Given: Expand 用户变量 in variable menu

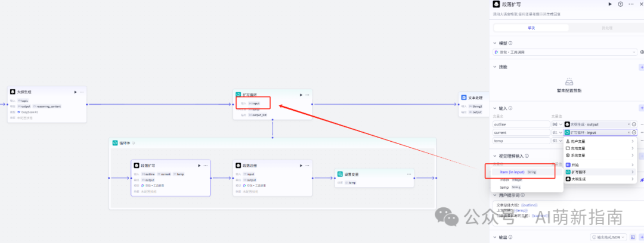Looking at the screenshot, I should pyautogui.click(x=600, y=141).
